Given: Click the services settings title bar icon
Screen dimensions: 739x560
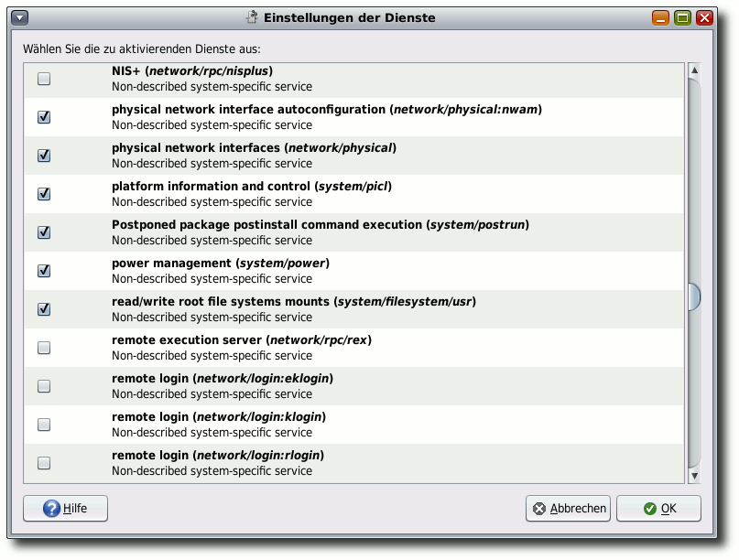Looking at the screenshot, I should pos(252,17).
